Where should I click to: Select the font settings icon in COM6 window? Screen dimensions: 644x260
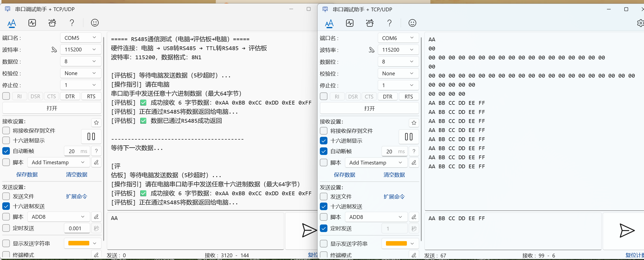(329, 23)
